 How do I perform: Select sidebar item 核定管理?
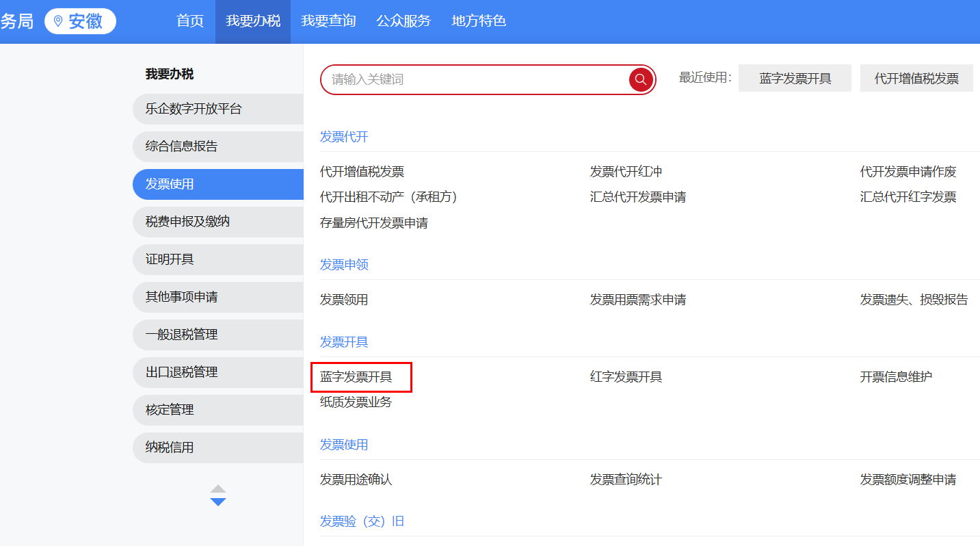218,410
